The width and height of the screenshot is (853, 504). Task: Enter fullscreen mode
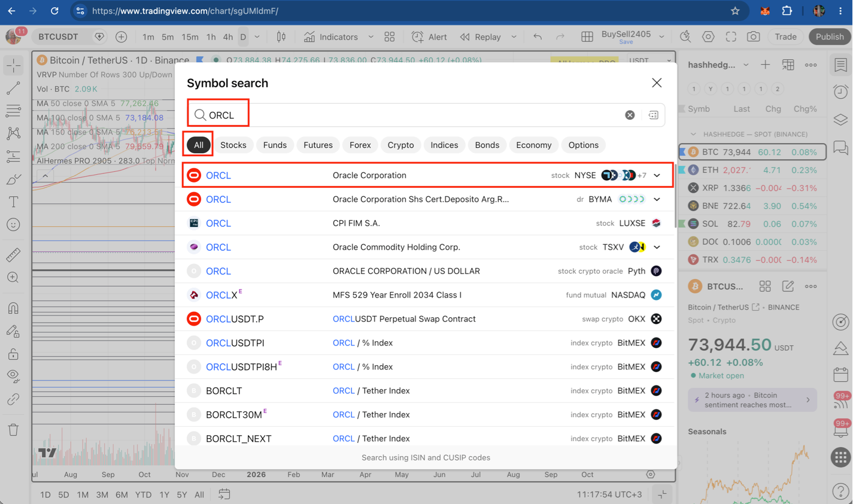[x=731, y=37]
